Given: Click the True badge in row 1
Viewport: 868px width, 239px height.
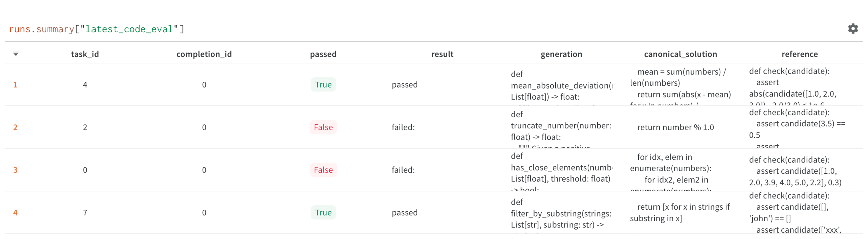Looking at the screenshot, I should click(323, 85).
